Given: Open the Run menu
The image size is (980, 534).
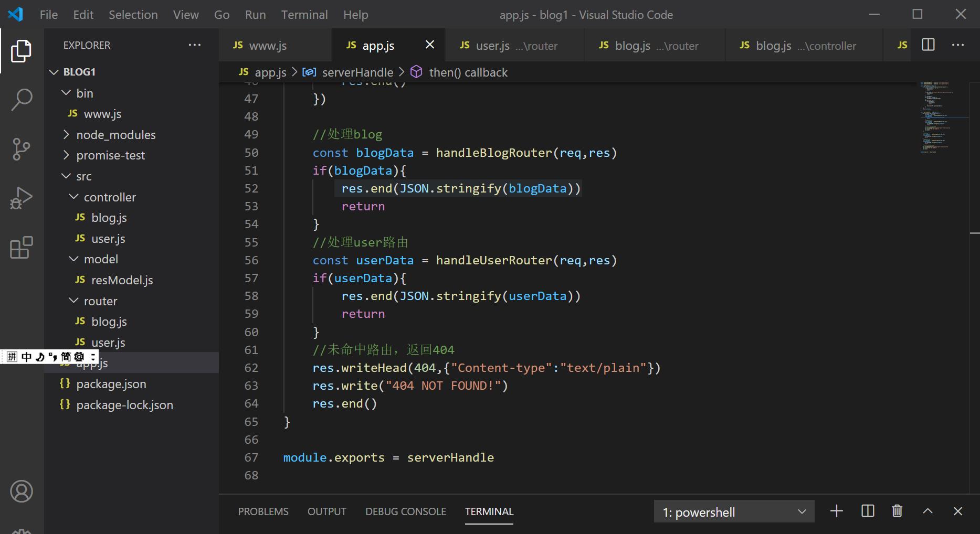Looking at the screenshot, I should pos(255,15).
